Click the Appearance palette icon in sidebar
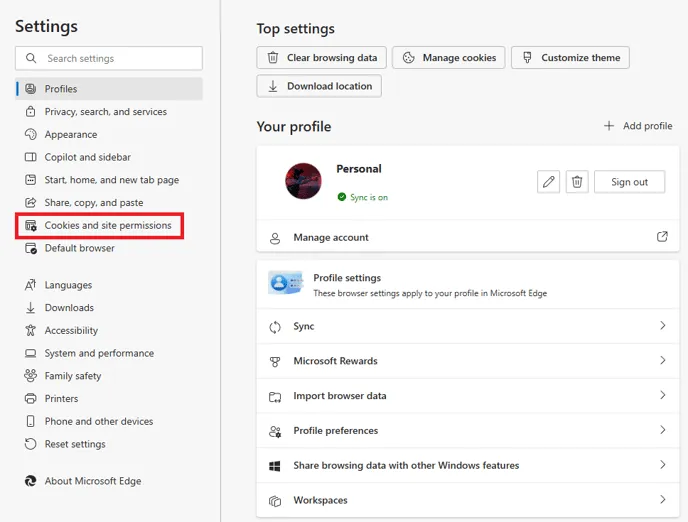The height and width of the screenshot is (522, 688). [x=30, y=134]
